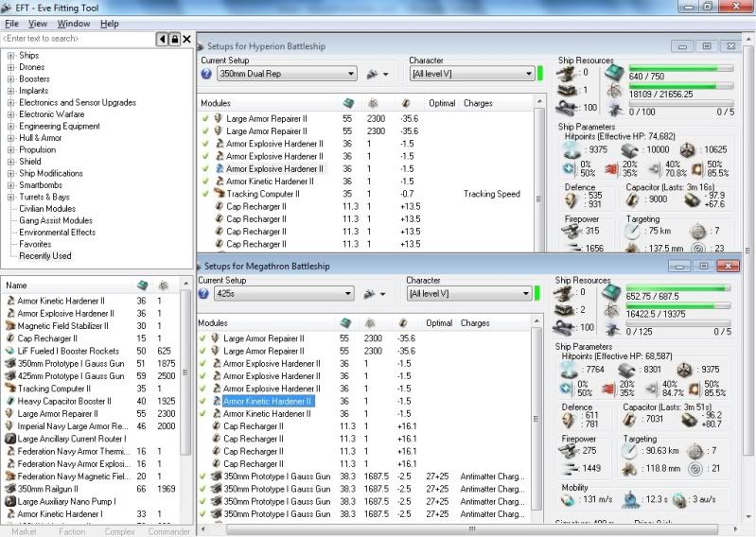Toggle first Armor Explosive Hardener II in Hyperion
The width and height of the screenshot is (756, 537).
click(x=206, y=144)
